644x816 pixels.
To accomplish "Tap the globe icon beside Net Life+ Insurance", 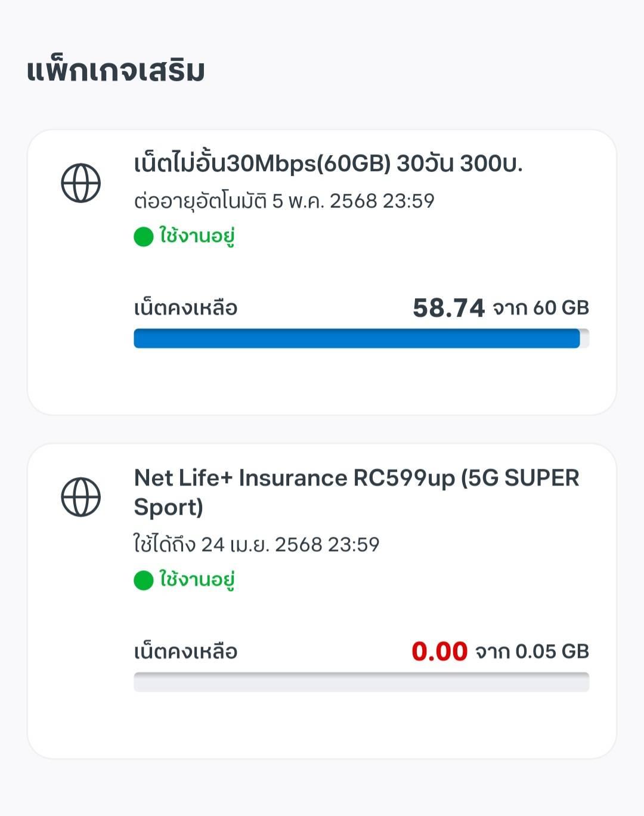I will tap(81, 497).
